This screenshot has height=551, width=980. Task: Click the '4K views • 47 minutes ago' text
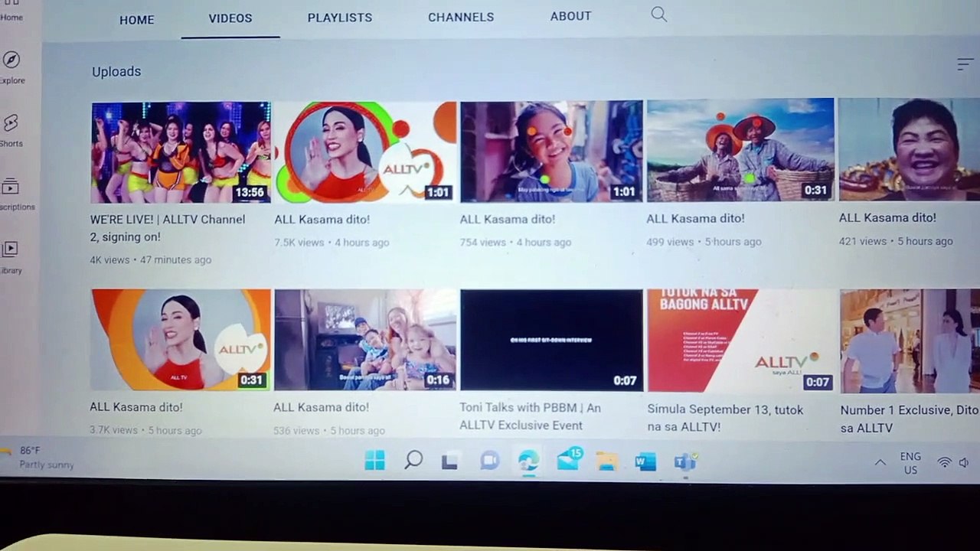(x=150, y=259)
